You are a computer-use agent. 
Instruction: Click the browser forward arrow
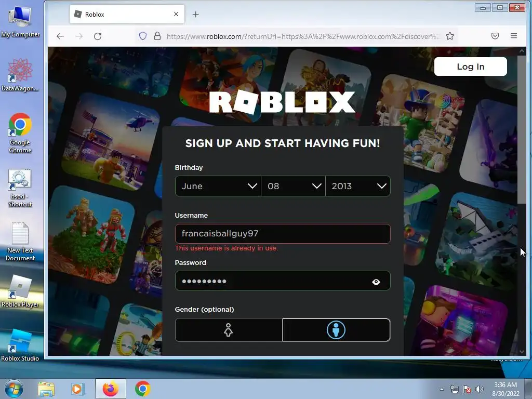pyautogui.click(x=79, y=36)
